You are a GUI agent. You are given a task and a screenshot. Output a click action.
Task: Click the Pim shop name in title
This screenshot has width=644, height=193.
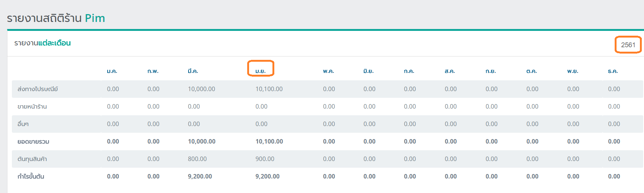pos(95,18)
